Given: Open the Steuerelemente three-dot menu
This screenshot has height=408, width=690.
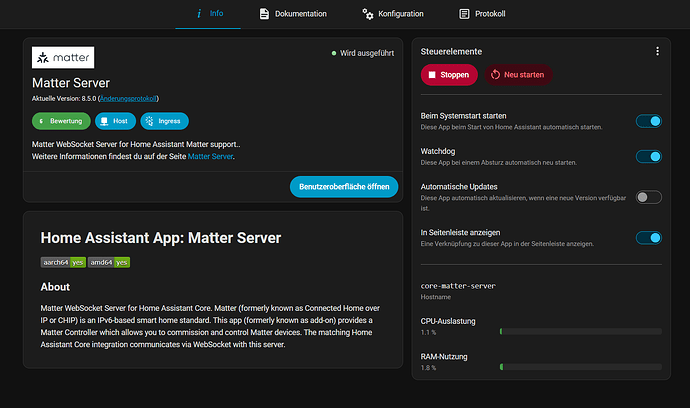Looking at the screenshot, I should (x=657, y=51).
